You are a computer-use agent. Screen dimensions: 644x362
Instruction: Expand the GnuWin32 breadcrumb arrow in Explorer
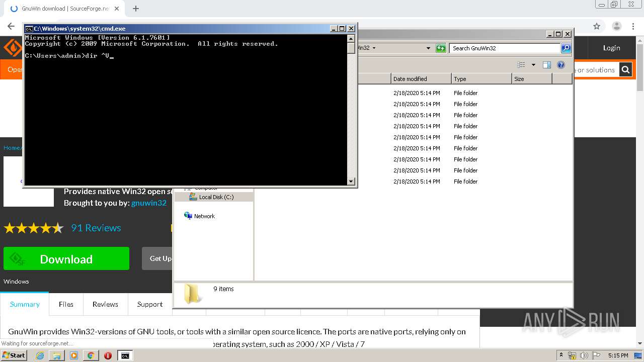point(374,48)
